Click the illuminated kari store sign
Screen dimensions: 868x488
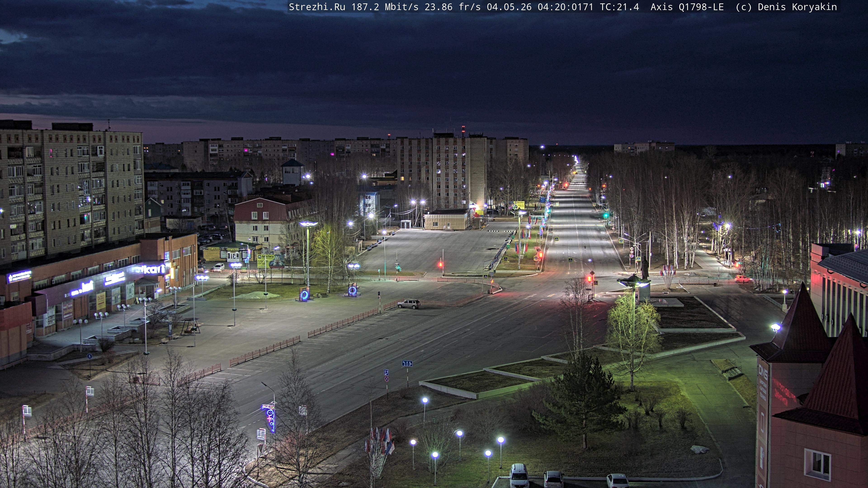point(151,269)
